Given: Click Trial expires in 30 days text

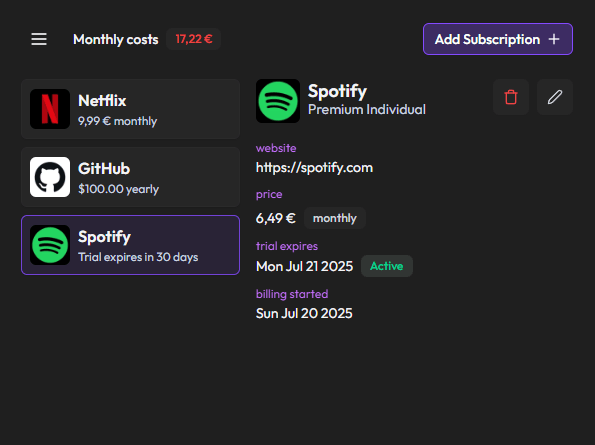Looking at the screenshot, I should click(138, 257).
